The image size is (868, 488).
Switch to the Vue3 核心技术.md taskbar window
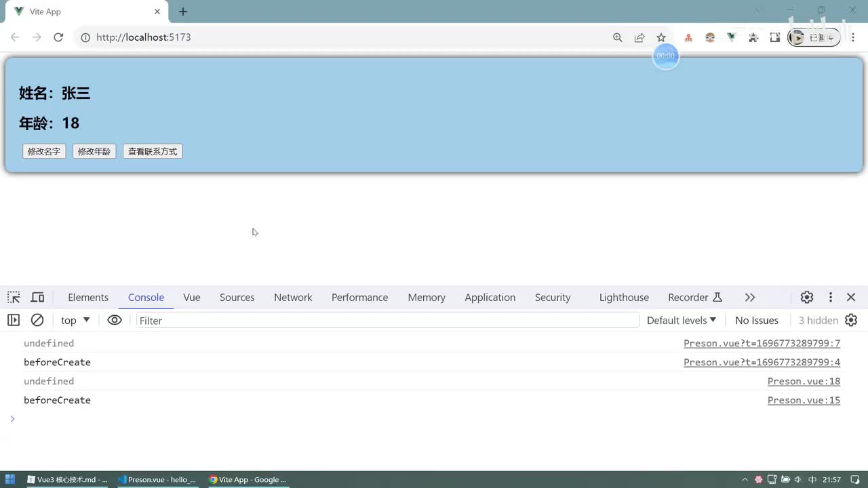(x=67, y=479)
